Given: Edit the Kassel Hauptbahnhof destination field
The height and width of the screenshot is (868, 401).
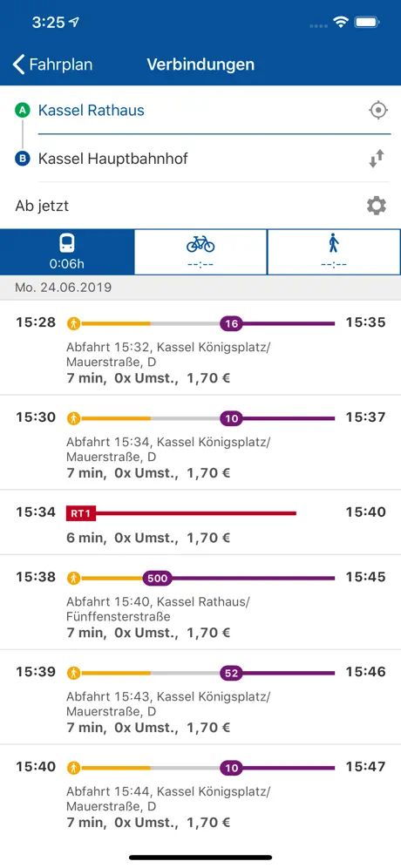Looking at the screenshot, I should click(200, 159).
